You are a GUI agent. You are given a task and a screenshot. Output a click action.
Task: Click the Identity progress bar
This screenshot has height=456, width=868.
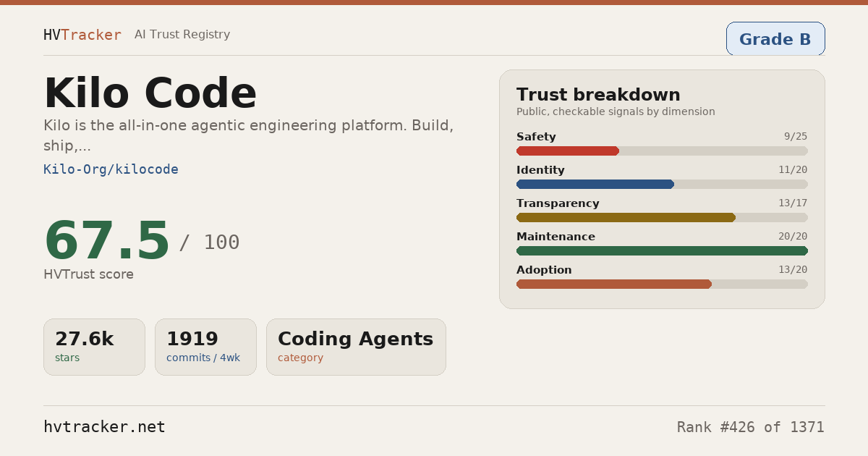click(662, 184)
